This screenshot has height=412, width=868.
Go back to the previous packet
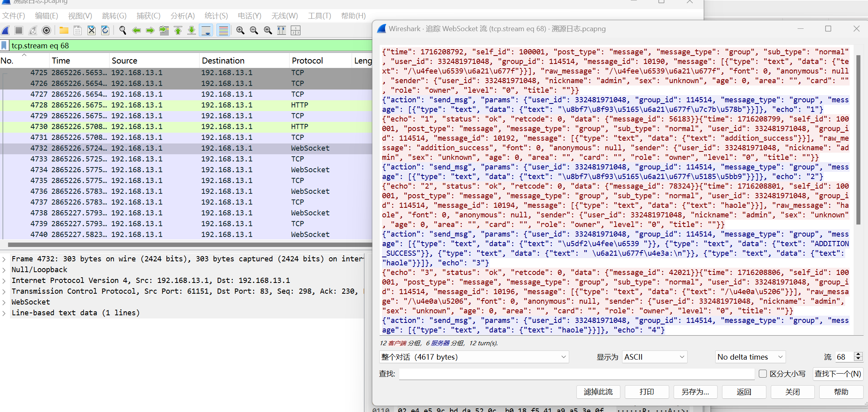click(x=136, y=30)
